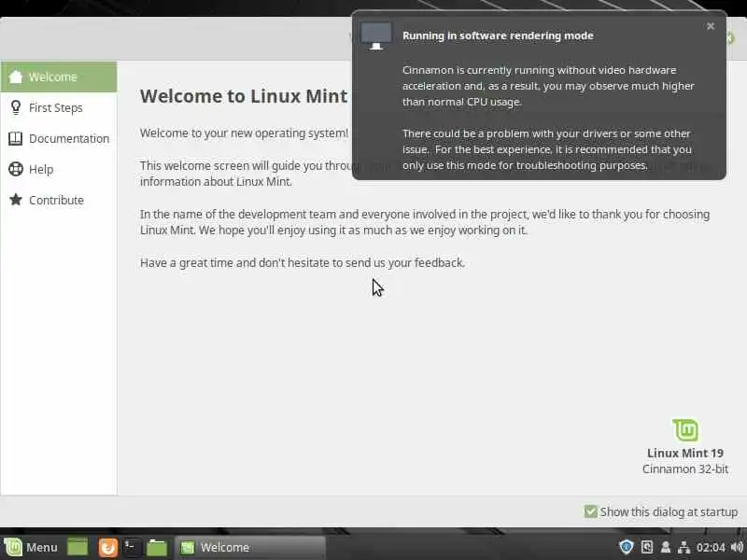747x560 pixels.
Task: Launch Firefox from the panel
Action: pyautogui.click(x=108, y=547)
